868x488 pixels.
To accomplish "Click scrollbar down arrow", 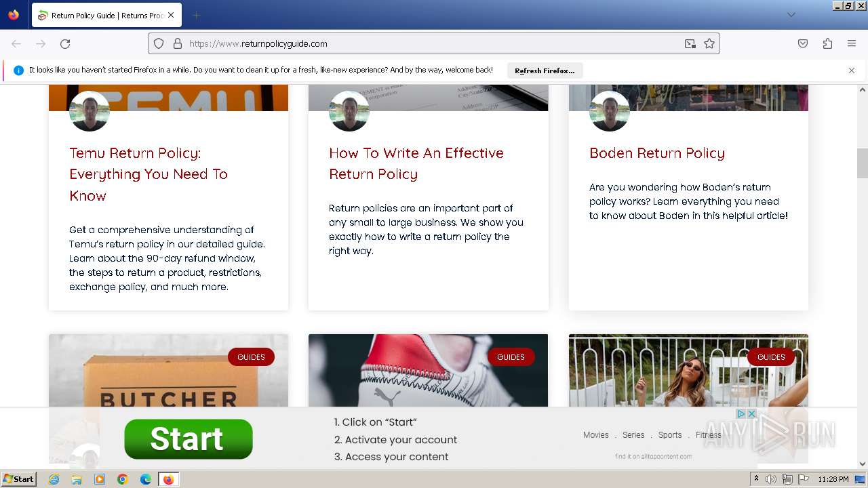I will click(x=863, y=464).
